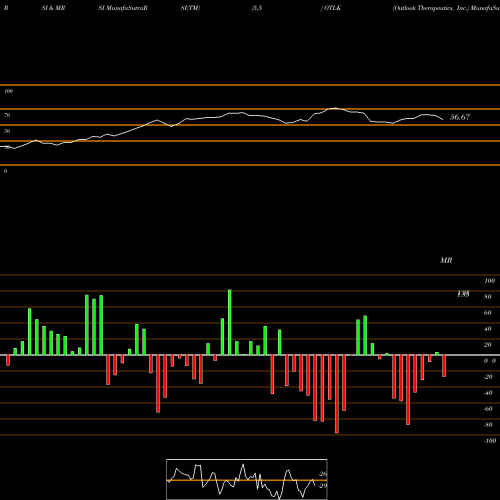Click the 60 label on MR axis
Viewport: 500px width, 500px height.
488,313
